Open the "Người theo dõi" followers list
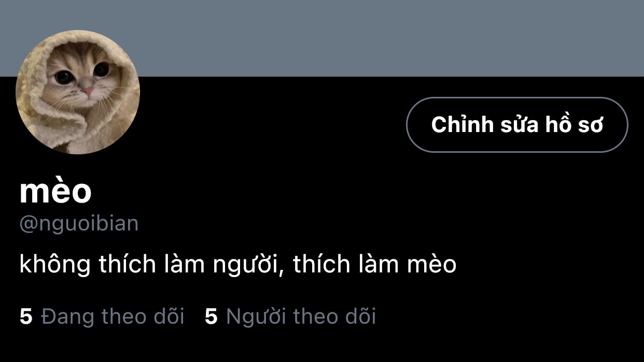This screenshot has height=362, width=644. (x=301, y=316)
